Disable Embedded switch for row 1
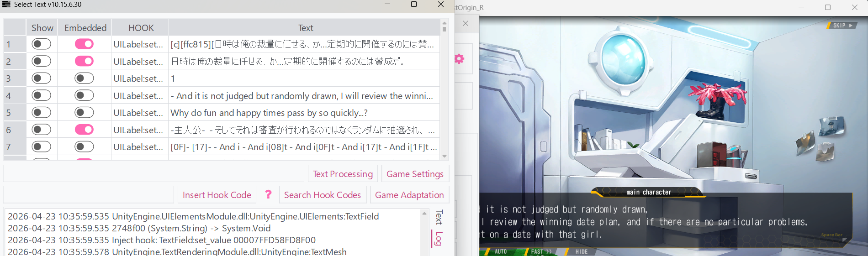This screenshot has width=868, height=256. 84,44
